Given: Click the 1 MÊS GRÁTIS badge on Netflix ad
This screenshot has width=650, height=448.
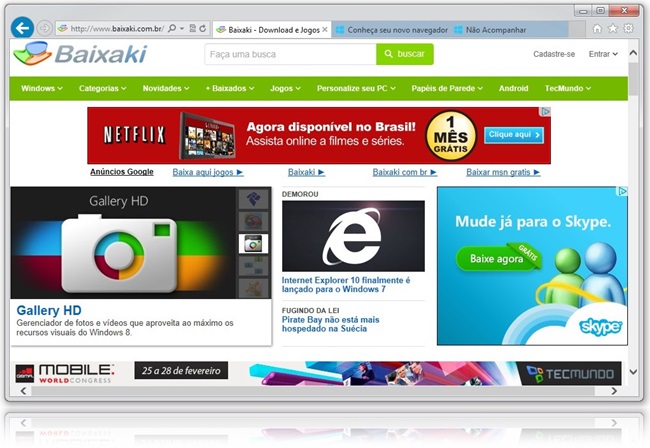Looking at the screenshot, I should [x=451, y=136].
